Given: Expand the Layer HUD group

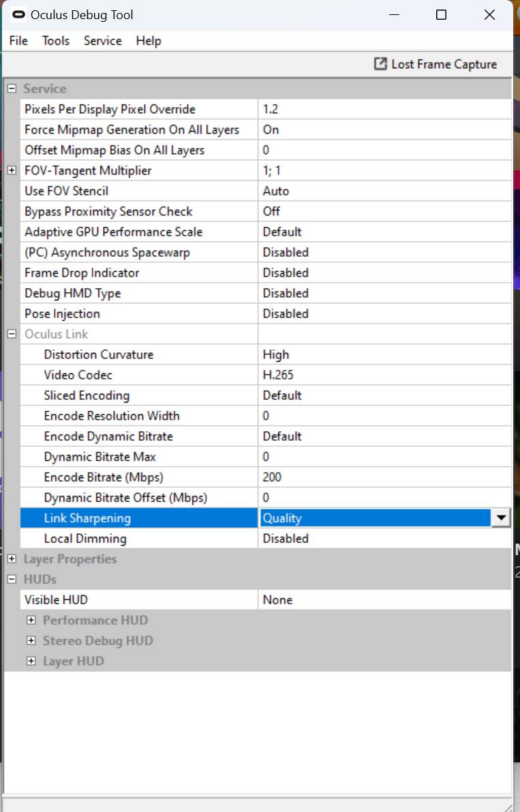Looking at the screenshot, I should point(31,661).
